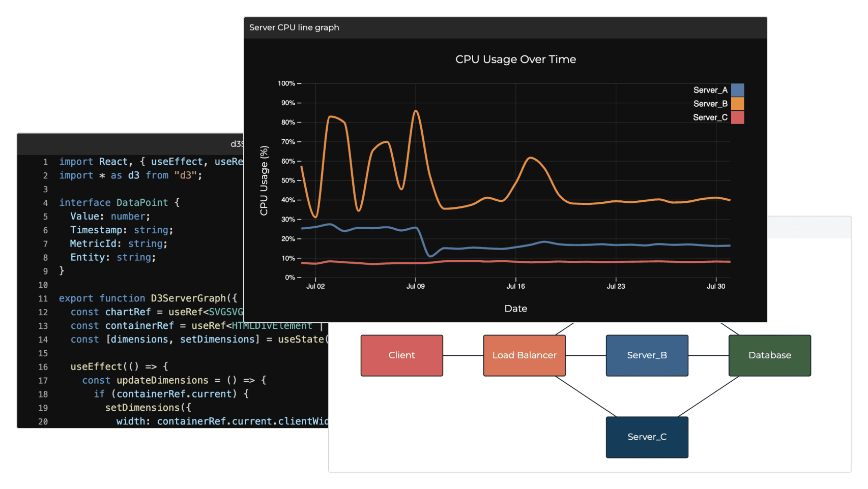Screen dimensions: 868x489
Task: Click the orange Server_B legend swatch
Action: pyautogui.click(x=737, y=104)
